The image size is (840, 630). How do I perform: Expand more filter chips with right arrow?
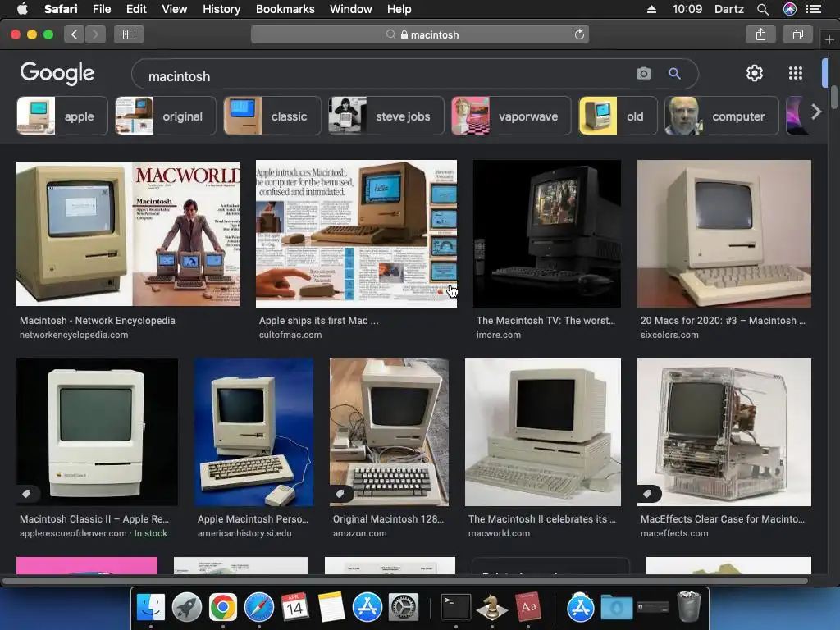816,112
